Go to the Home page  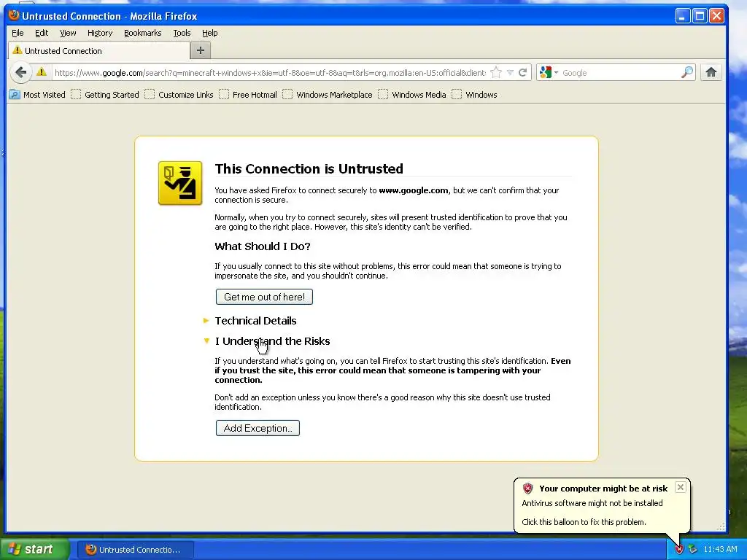point(711,72)
